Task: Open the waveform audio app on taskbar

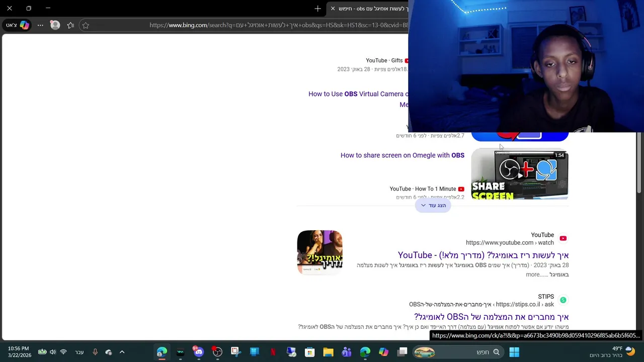Action: tap(180, 352)
